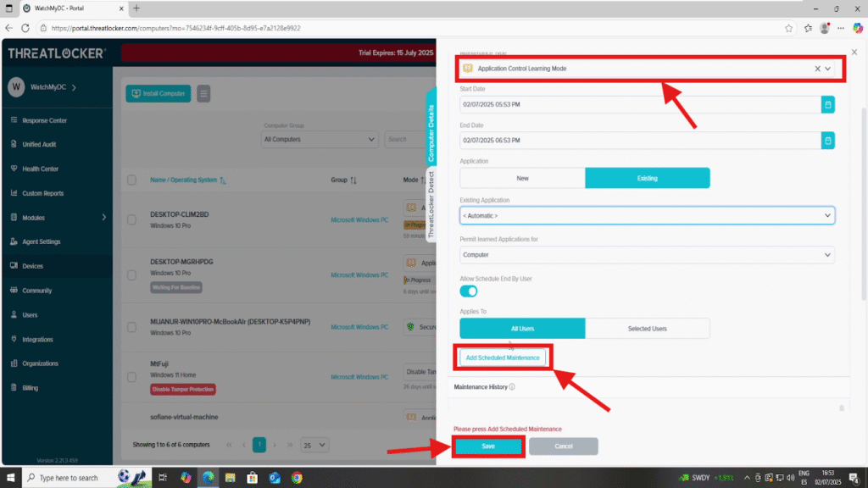868x488 pixels.
Task: Go to Health Center page
Action: [40, 169]
